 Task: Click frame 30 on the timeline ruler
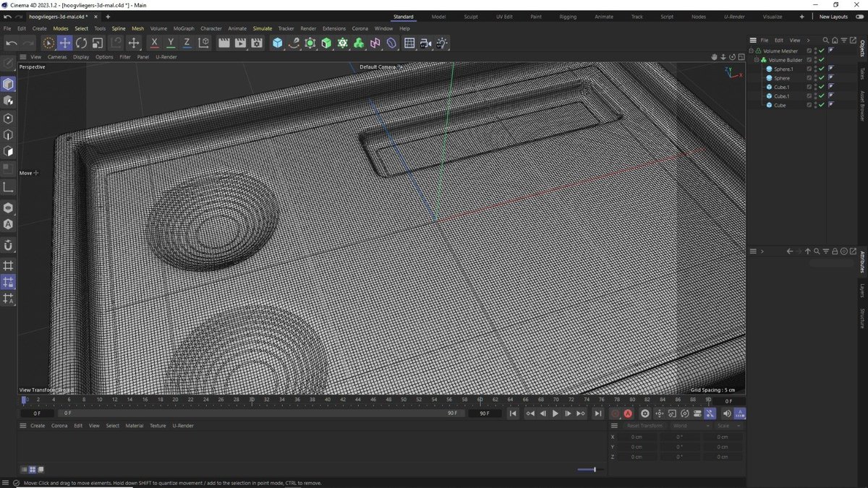pyautogui.click(x=251, y=399)
